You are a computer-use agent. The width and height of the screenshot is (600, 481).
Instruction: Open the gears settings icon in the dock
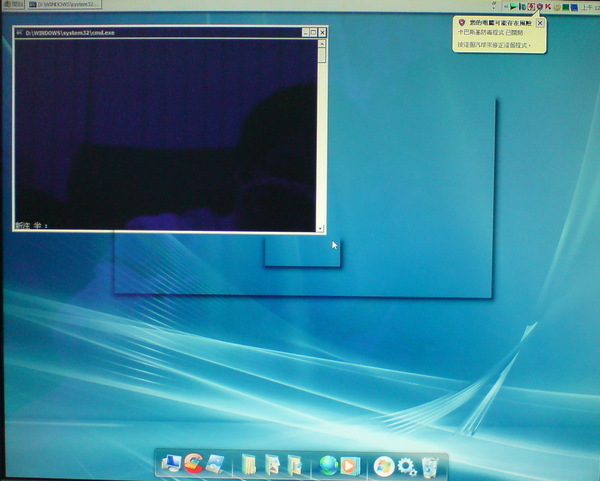point(407,467)
